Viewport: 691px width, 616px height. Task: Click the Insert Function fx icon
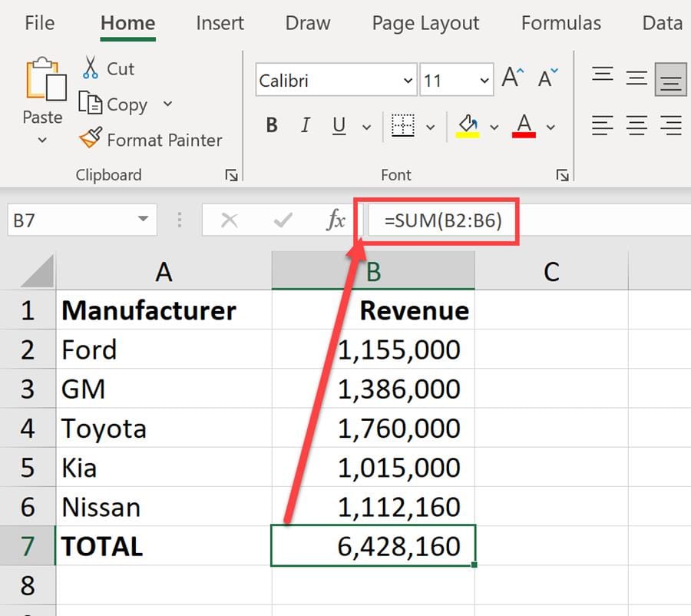coord(336,219)
